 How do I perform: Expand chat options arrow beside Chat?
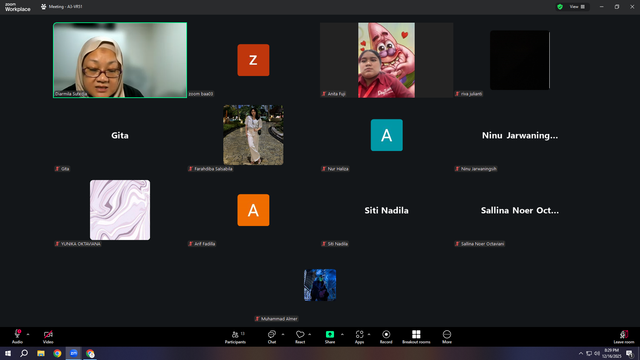[283, 334]
